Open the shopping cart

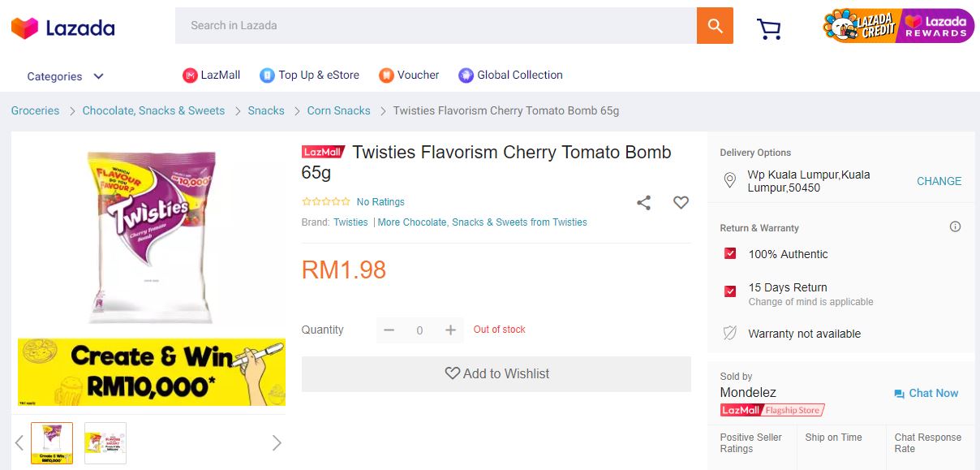768,29
